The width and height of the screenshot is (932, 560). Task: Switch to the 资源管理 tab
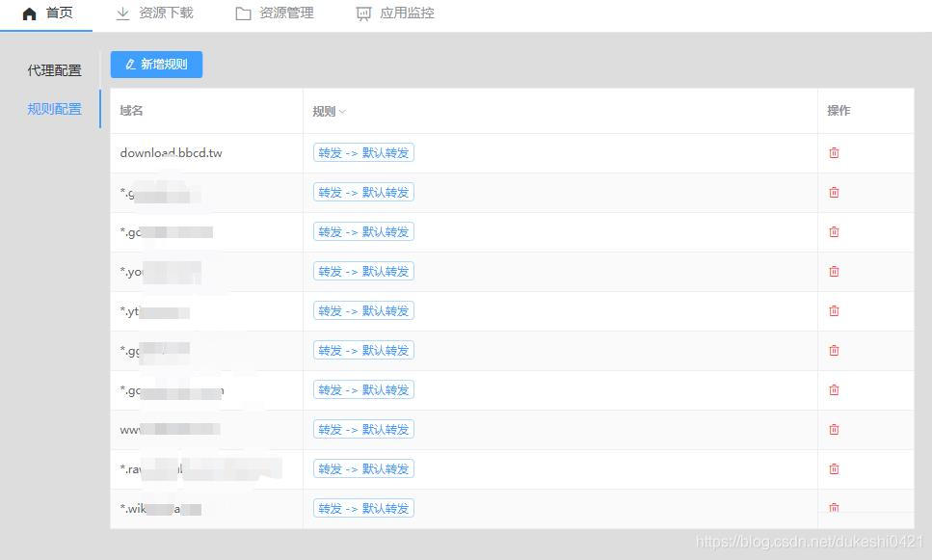point(275,13)
